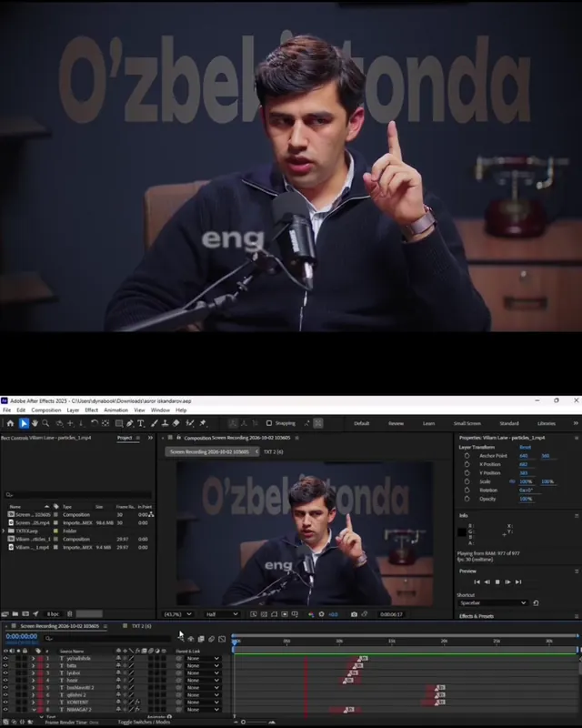Open the viewer exposure settings icon

(321, 614)
